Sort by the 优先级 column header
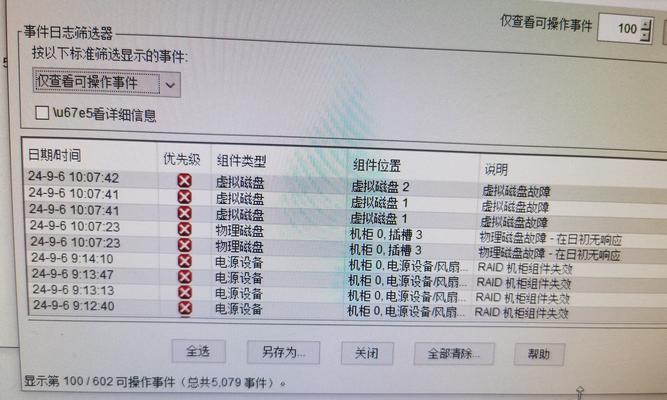Screen dimensions: 667x400 pyautogui.click(x=182, y=159)
